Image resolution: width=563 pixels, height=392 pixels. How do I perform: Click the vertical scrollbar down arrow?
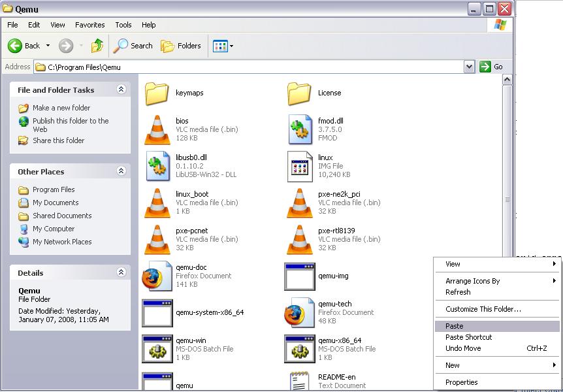[x=507, y=387]
